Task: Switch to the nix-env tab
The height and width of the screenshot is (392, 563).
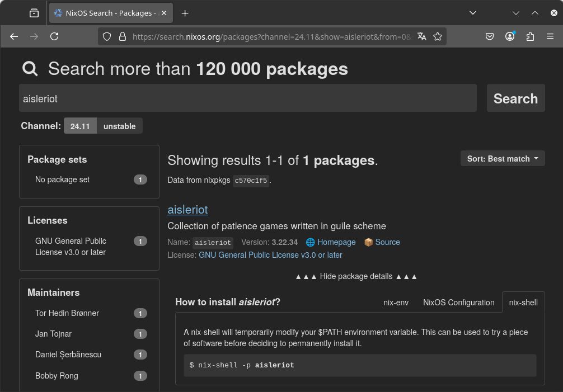Action: pos(396,303)
